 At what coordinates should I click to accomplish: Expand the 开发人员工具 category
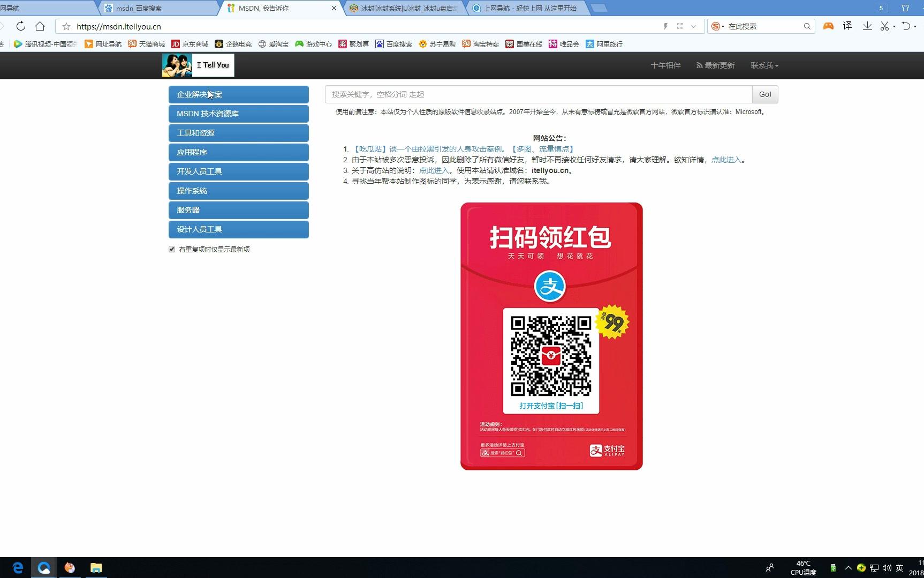click(x=239, y=171)
